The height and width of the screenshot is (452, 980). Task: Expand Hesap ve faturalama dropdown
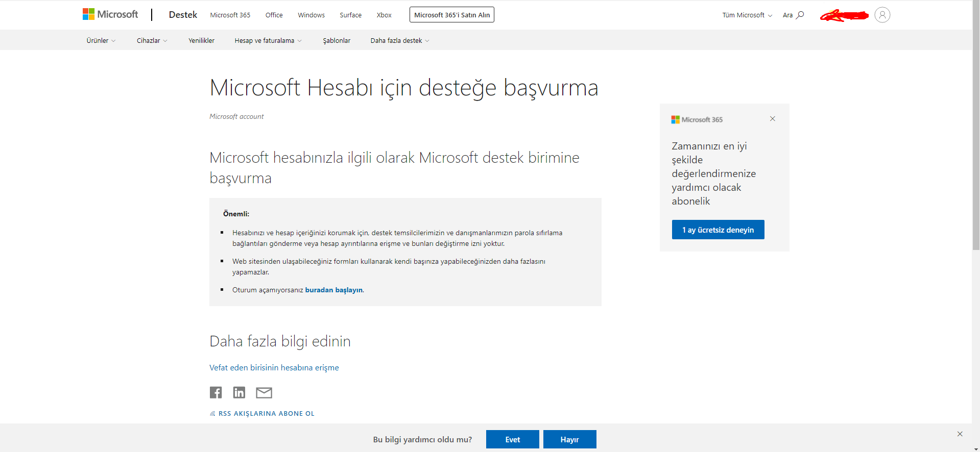(x=268, y=40)
